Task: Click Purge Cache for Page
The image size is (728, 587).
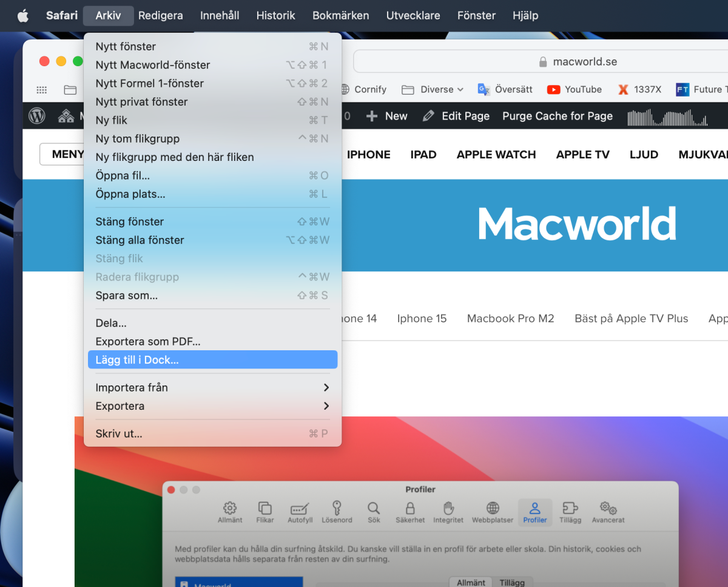Action: click(557, 116)
